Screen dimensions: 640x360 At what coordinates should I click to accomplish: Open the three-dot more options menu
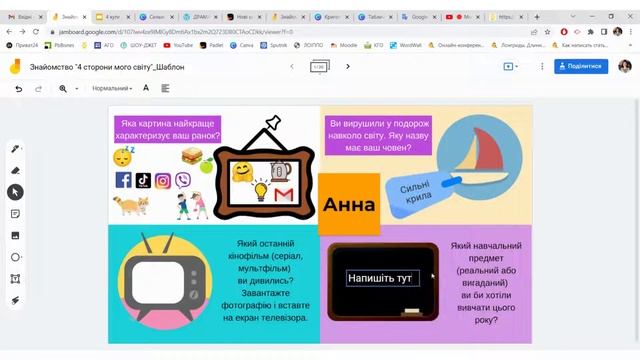click(542, 66)
